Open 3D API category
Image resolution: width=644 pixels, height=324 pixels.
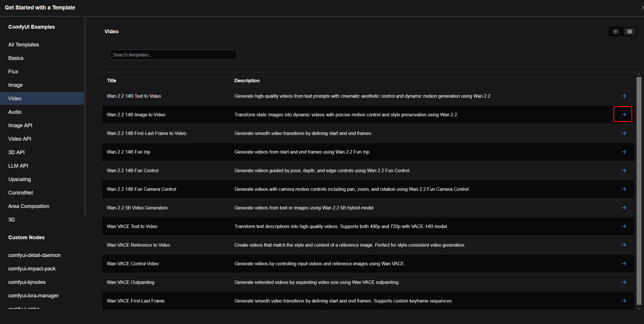tap(42, 152)
